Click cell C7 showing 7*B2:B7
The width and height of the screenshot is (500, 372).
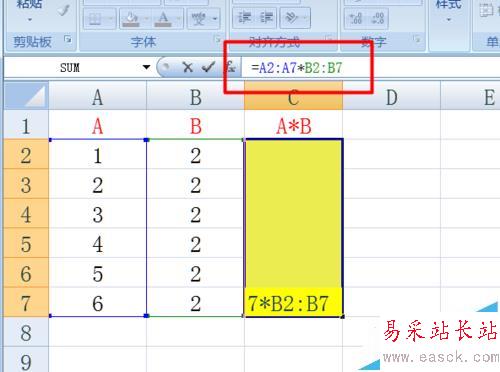293,303
